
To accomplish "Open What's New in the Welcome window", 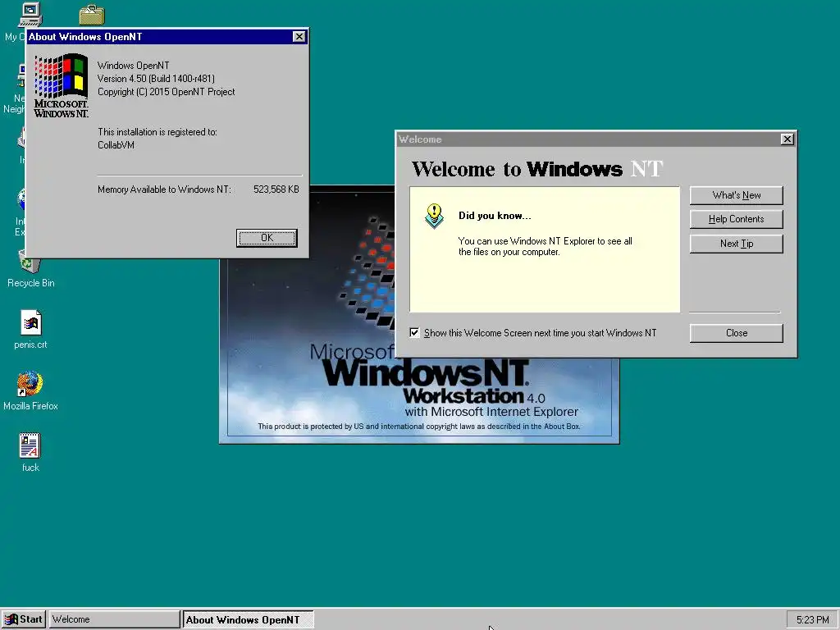I will tap(736, 195).
